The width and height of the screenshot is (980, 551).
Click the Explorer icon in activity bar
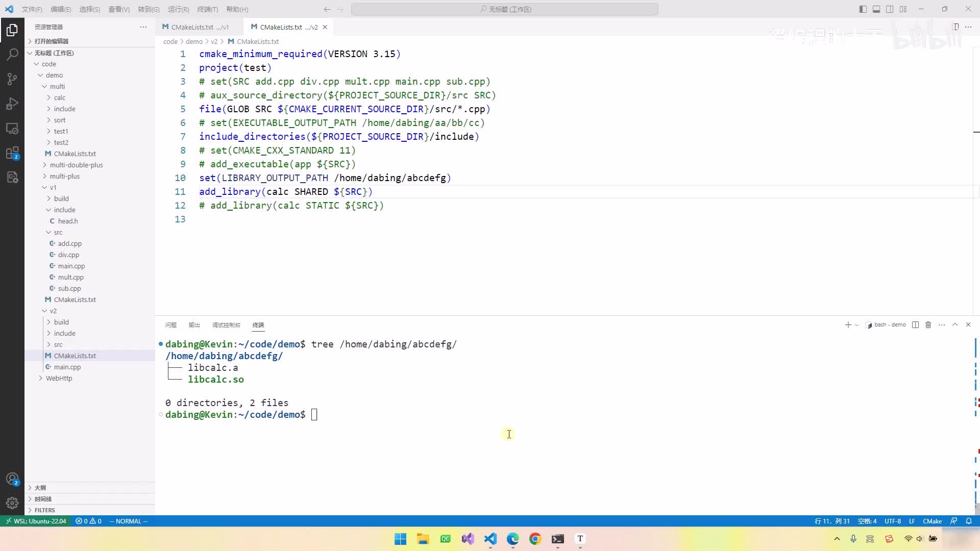12,30
